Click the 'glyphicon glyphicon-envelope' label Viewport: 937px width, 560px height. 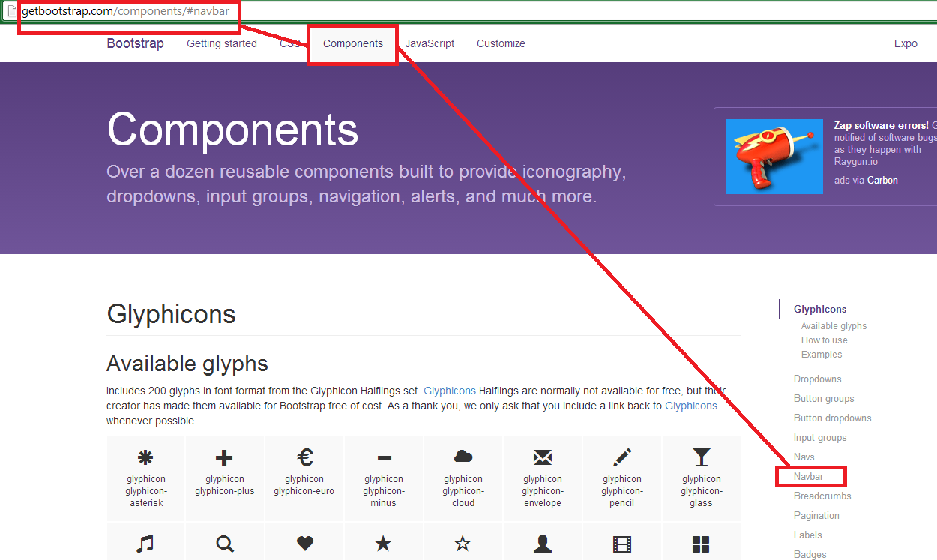(543, 491)
